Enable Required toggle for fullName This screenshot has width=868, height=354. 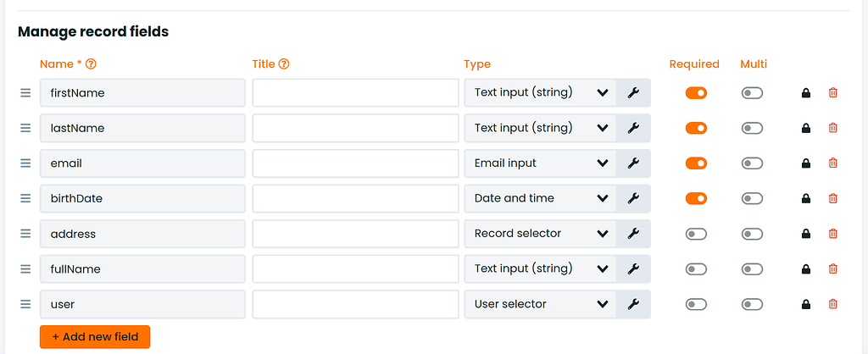point(697,268)
